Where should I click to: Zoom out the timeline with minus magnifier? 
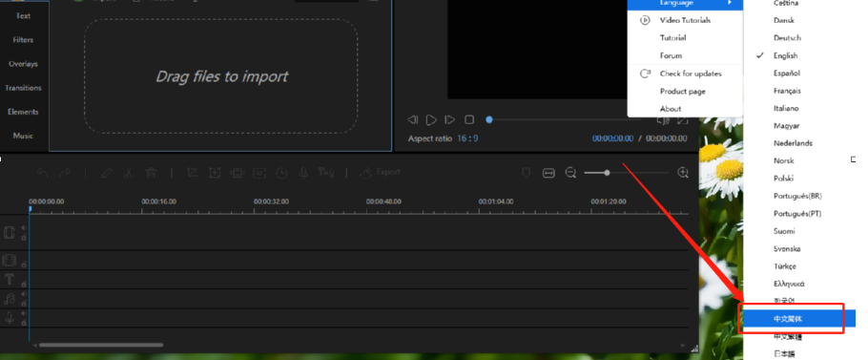click(570, 173)
